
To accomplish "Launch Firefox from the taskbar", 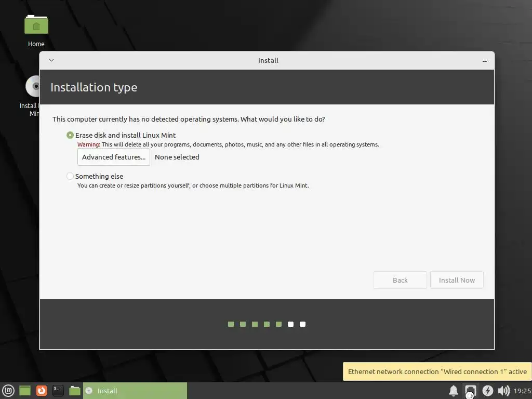I will (42, 391).
